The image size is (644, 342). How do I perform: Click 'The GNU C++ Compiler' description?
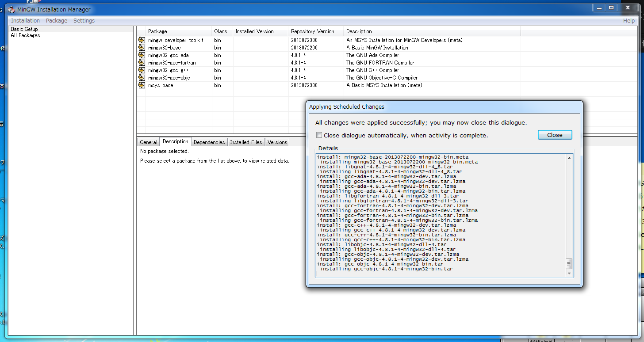tap(372, 70)
